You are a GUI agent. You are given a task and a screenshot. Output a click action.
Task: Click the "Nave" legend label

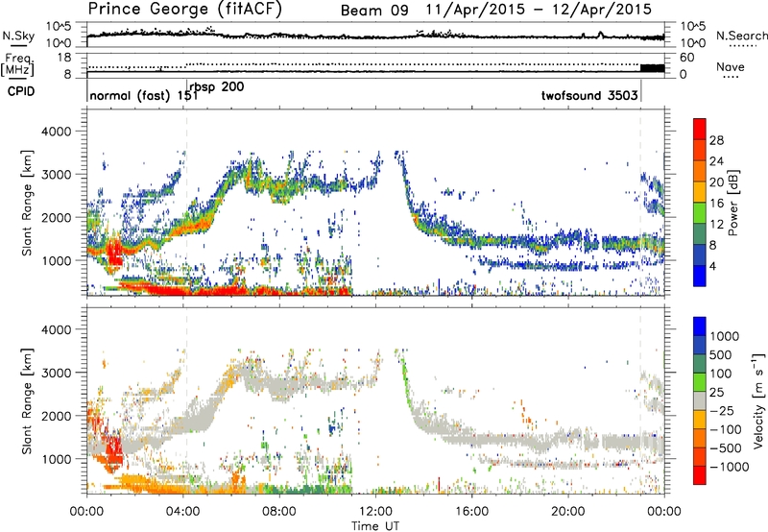[x=731, y=67]
